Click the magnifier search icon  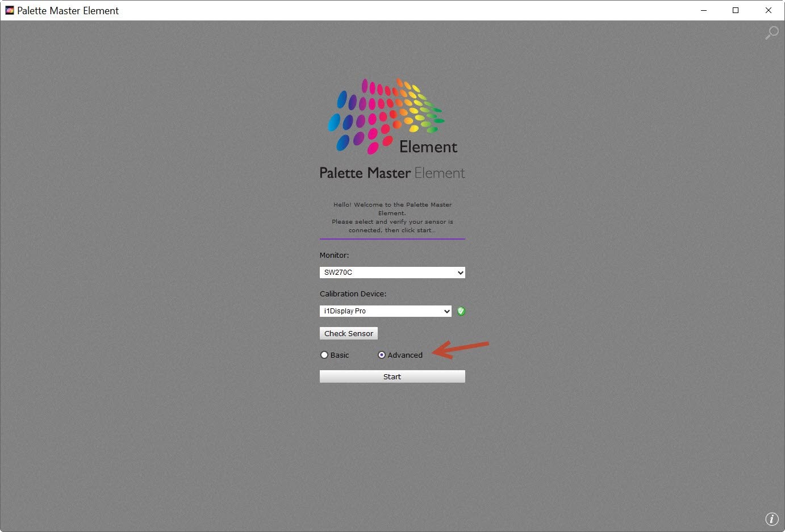coord(771,33)
